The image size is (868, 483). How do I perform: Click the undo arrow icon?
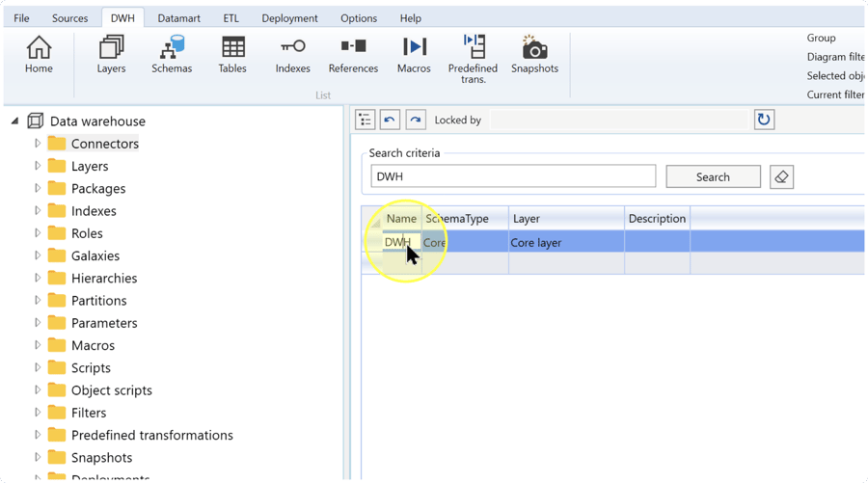click(x=390, y=120)
